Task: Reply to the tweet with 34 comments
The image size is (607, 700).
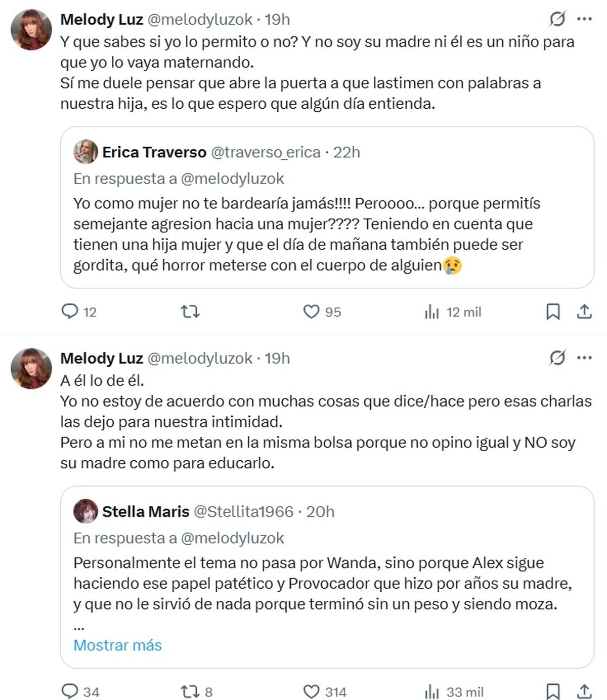Action: [69, 691]
